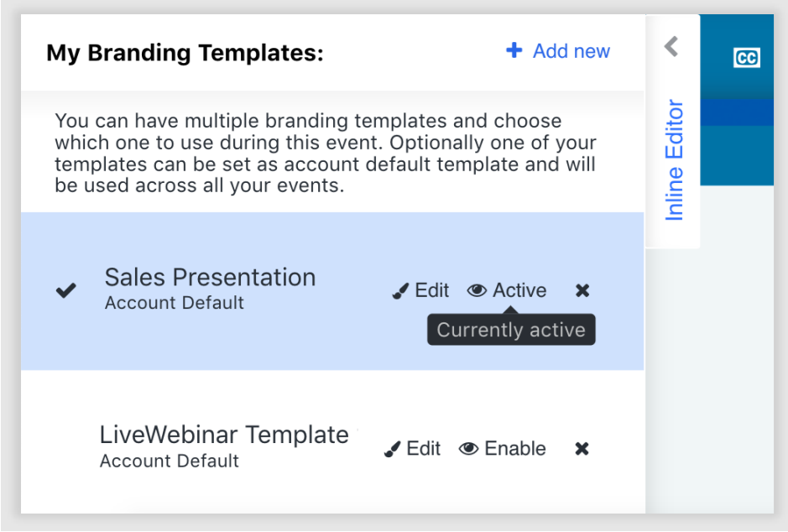Click eye icon beside Enable
Image resolution: width=788 pixels, height=532 pixels.
coord(468,449)
